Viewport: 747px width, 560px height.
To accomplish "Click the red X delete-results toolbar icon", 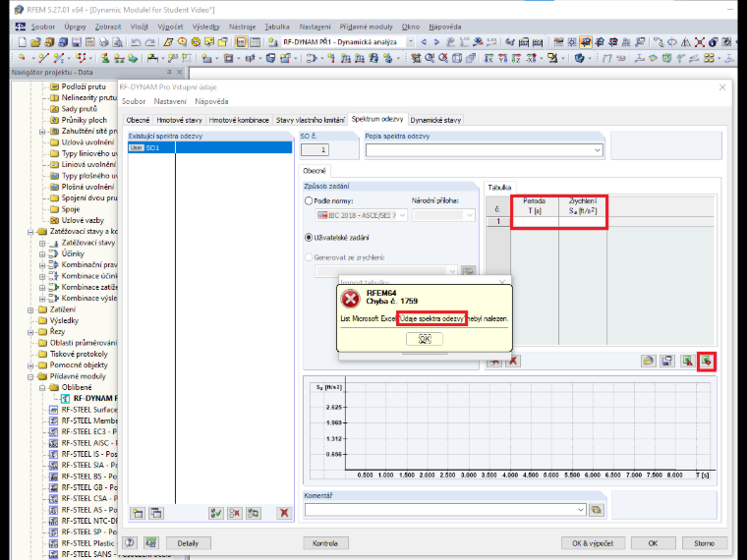I will [700, 42].
